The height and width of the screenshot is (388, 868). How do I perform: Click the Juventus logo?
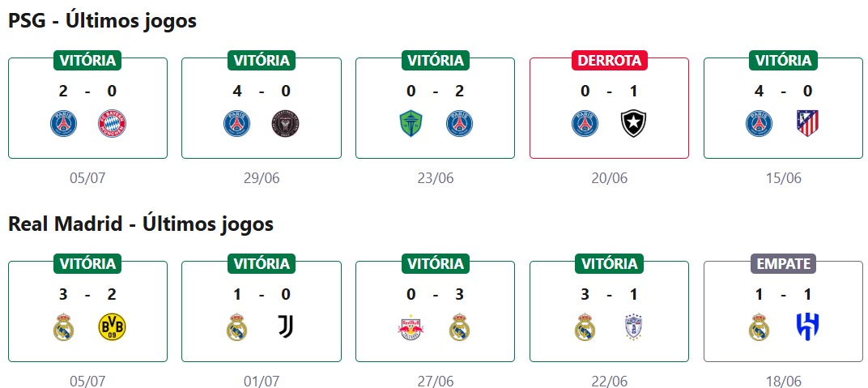point(285,326)
